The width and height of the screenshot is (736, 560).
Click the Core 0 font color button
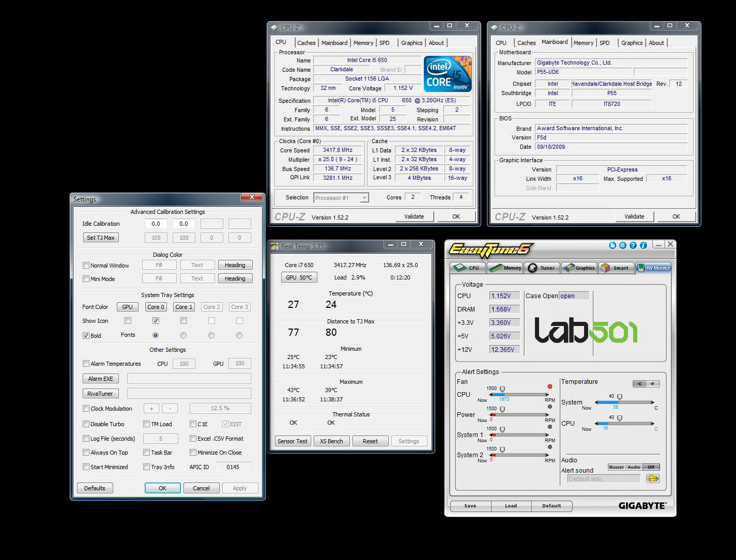156,307
